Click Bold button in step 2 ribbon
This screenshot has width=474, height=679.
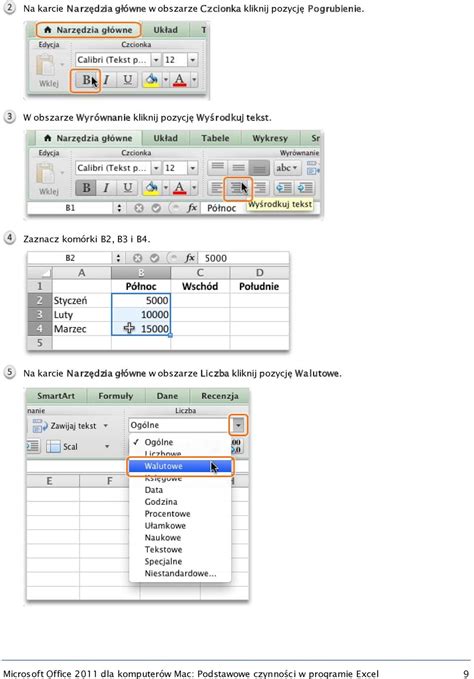click(x=87, y=80)
